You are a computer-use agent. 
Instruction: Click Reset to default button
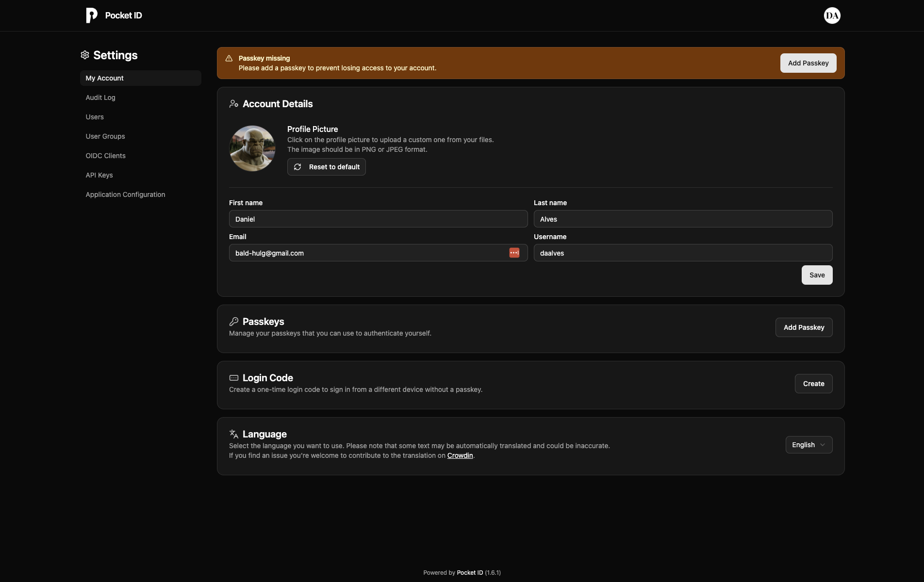327,167
